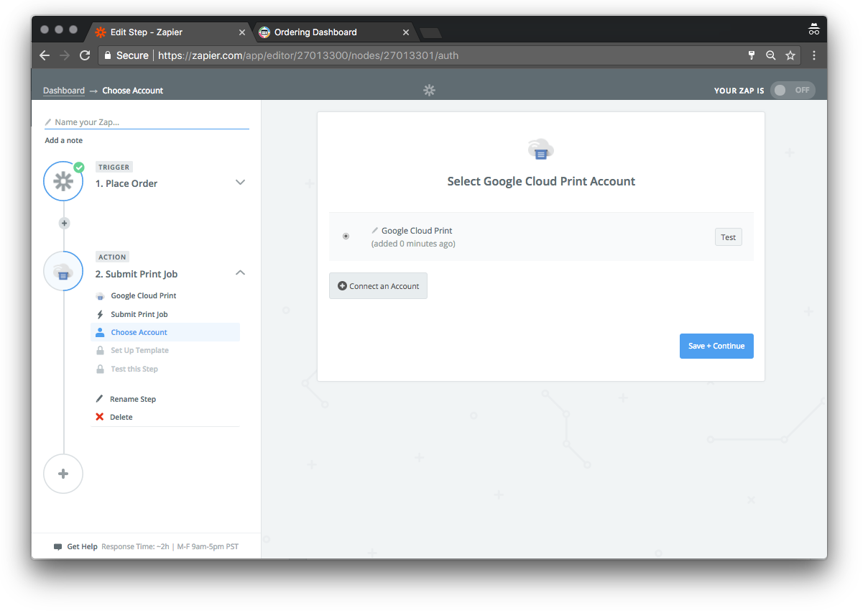Click the key icon in address bar
Screen dimensions: 868x611
click(x=752, y=55)
